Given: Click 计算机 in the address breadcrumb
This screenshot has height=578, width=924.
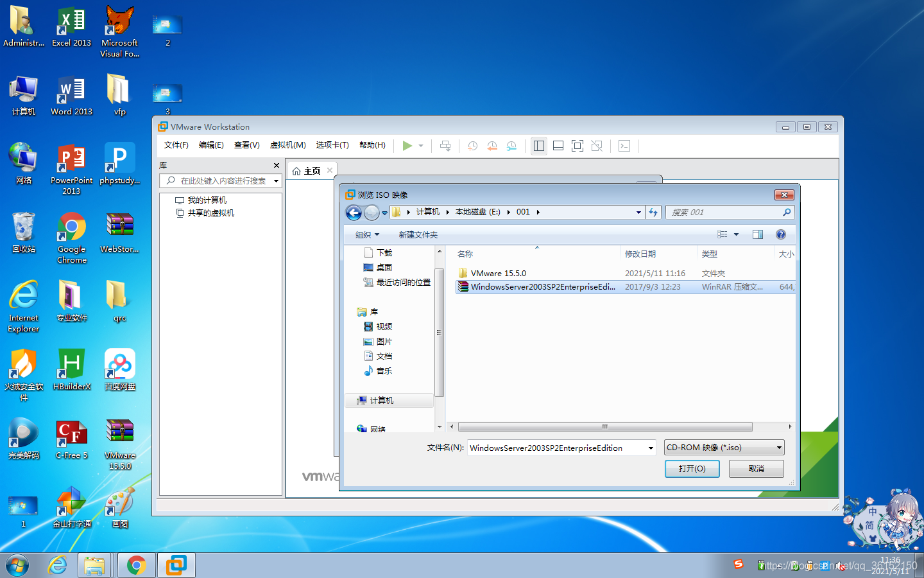Looking at the screenshot, I should pyautogui.click(x=427, y=212).
